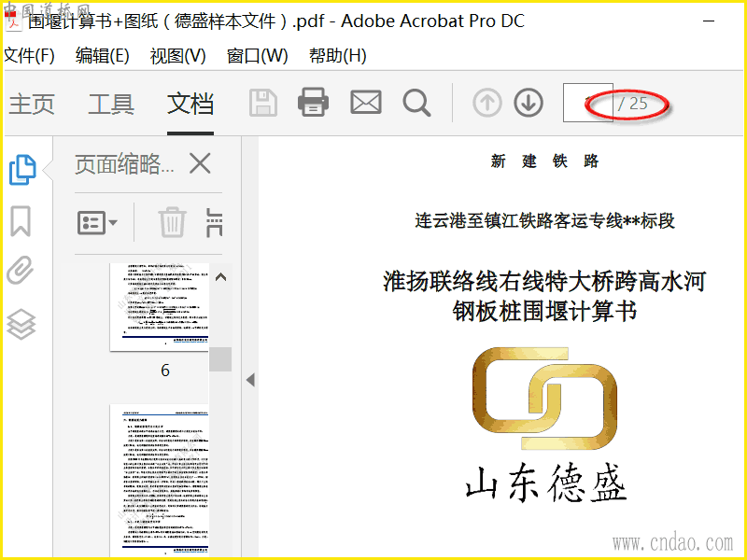Screen dimensions: 747x560
Task: Open the layers panel icon
Action: click(x=21, y=324)
